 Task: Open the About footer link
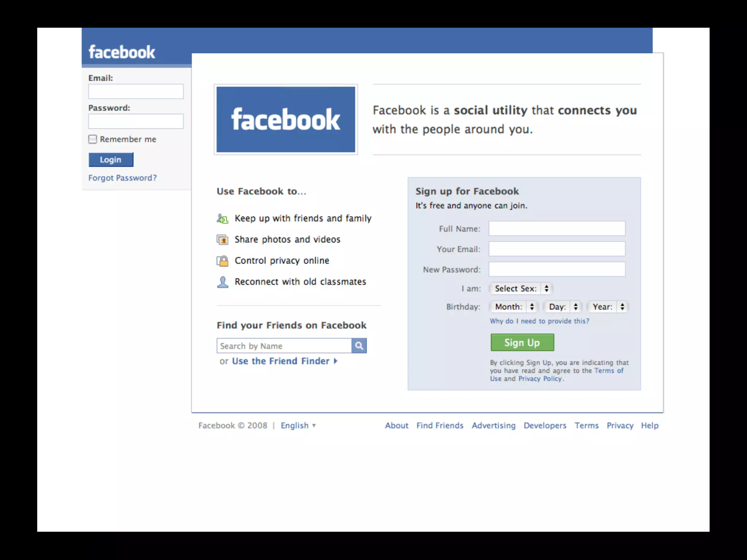tap(396, 425)
